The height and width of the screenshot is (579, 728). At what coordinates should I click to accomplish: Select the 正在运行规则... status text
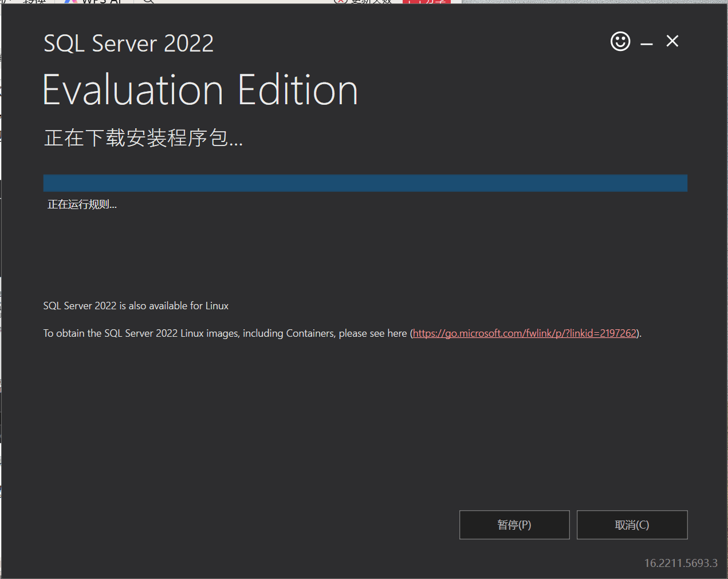point(82,204)
